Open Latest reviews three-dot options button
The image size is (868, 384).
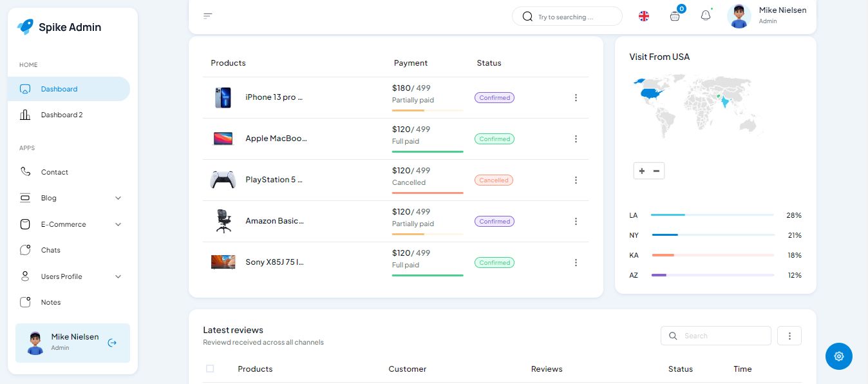789,336
